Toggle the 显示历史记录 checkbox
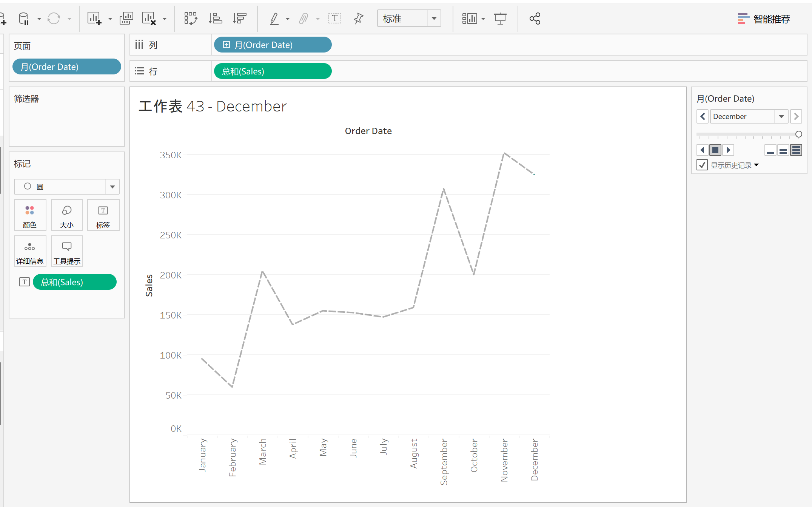The image size is (812, 507). pos(702,165)
